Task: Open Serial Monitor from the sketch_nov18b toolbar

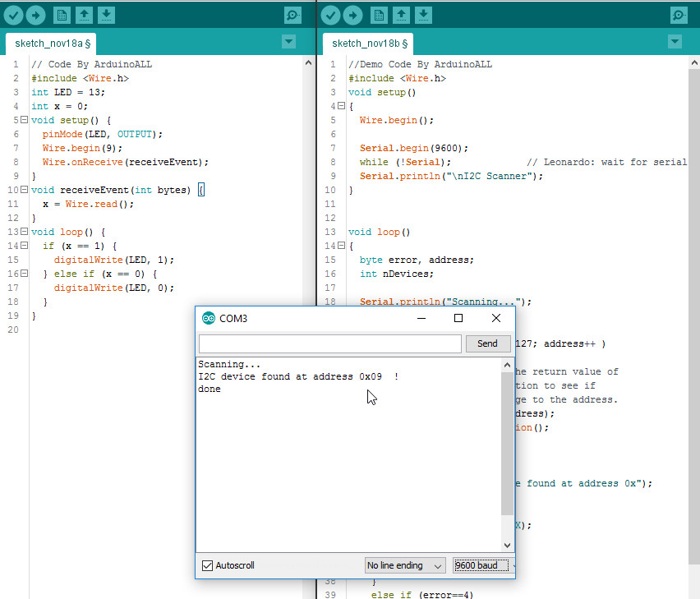Action: coord(679,15)
